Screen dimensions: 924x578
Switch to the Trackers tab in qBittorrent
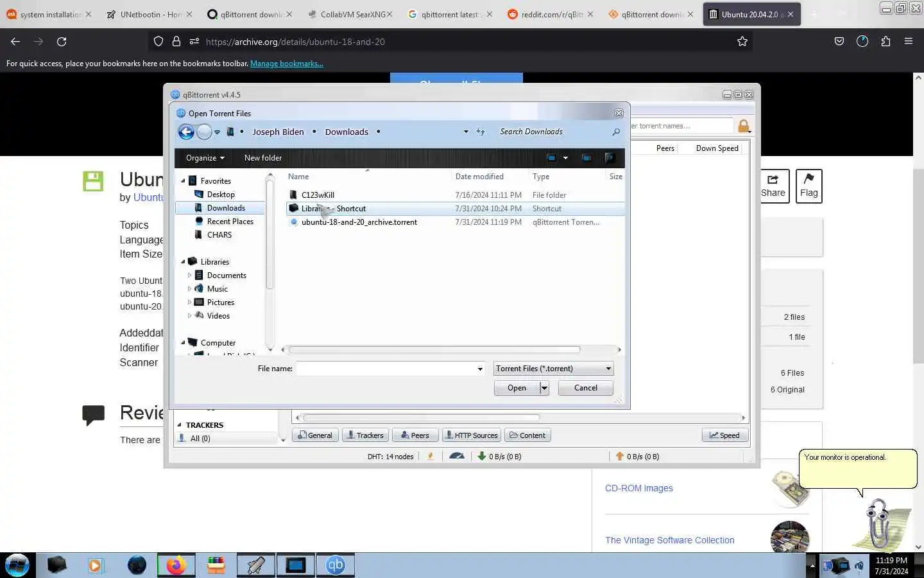coord(364,435)
